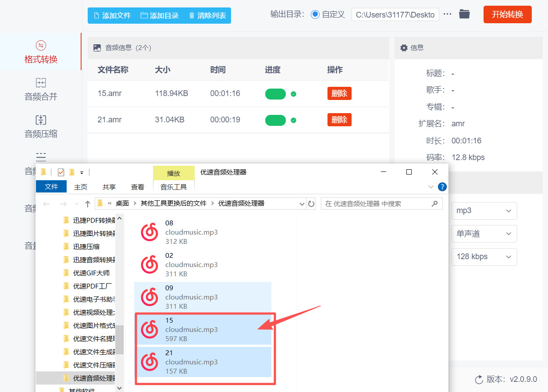This screenshot has height=392, width=548.
Task: Open the quick access toolbar dropdown
Action: pyautogui.click(x=82, y=173)
